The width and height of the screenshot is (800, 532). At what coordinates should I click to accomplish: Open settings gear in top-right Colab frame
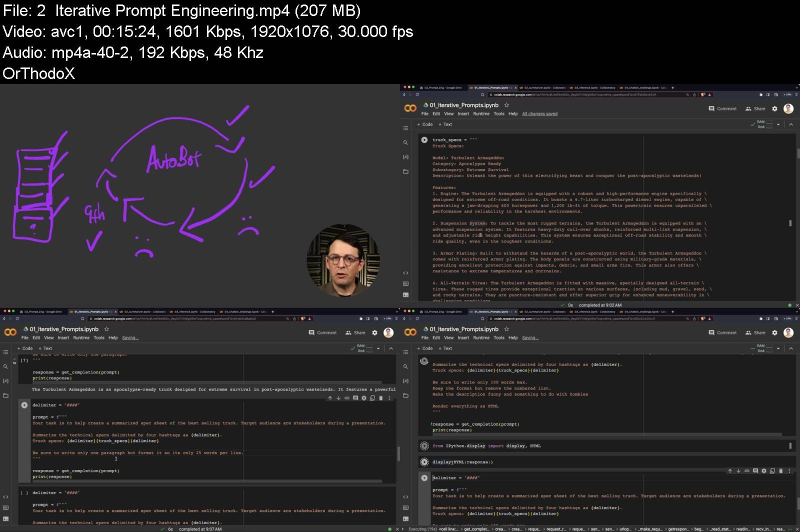774,108
